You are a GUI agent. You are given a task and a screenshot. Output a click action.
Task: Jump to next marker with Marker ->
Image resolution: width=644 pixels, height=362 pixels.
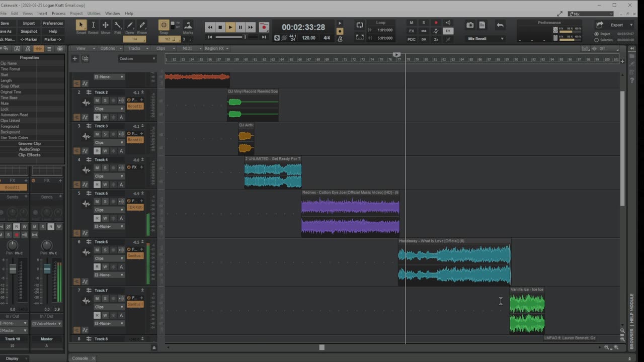[x=53, y=39]
